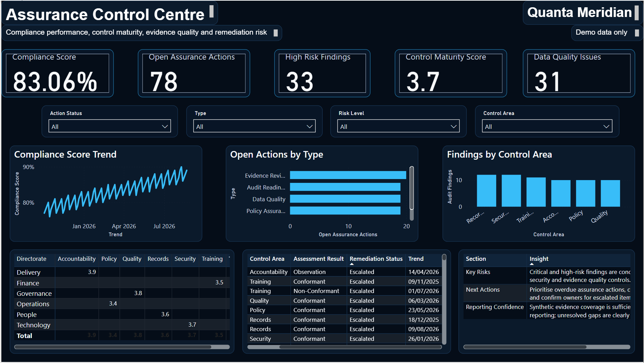Sort by Accountability header in Directorate matrix
Screen dimensions: 644x363
77,259
